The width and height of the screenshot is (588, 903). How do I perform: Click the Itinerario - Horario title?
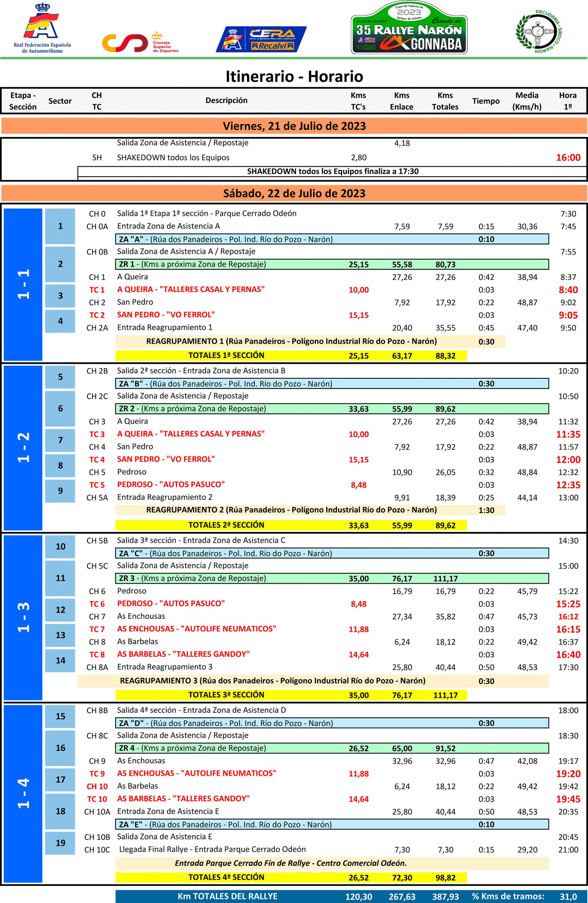point(294,76)
